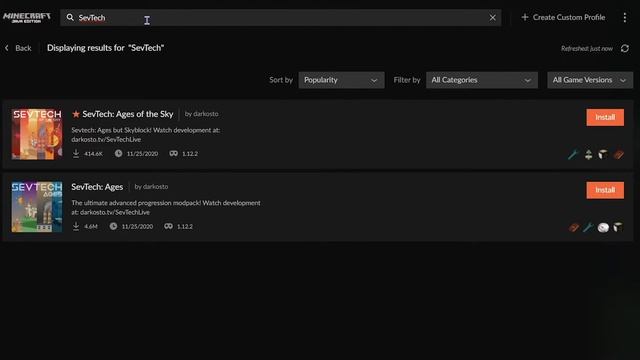Image resolution: width=640 pixels, height=360 pixels.
Task: Click the SevTech search input field
Action: (x=281, y=18)
